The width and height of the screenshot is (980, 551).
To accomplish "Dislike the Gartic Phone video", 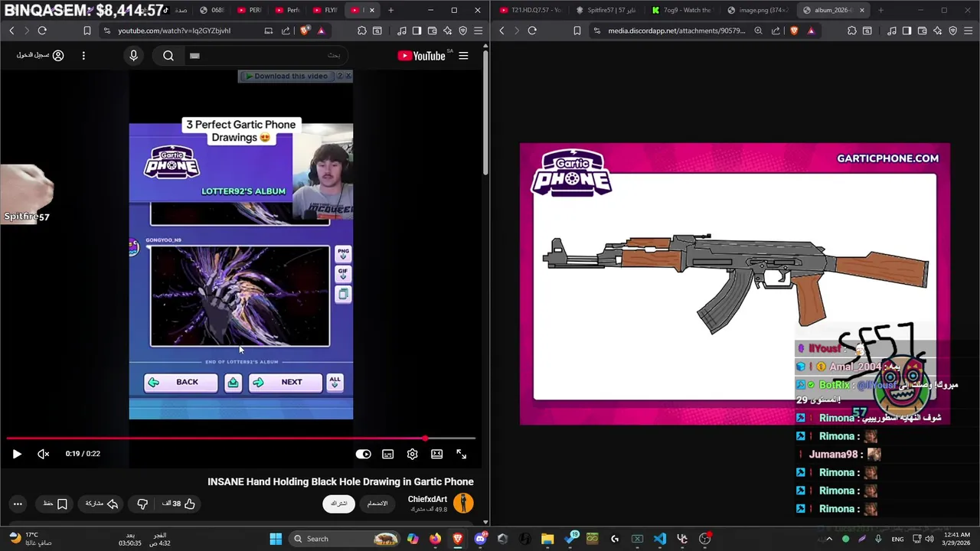I will point(142,504).
